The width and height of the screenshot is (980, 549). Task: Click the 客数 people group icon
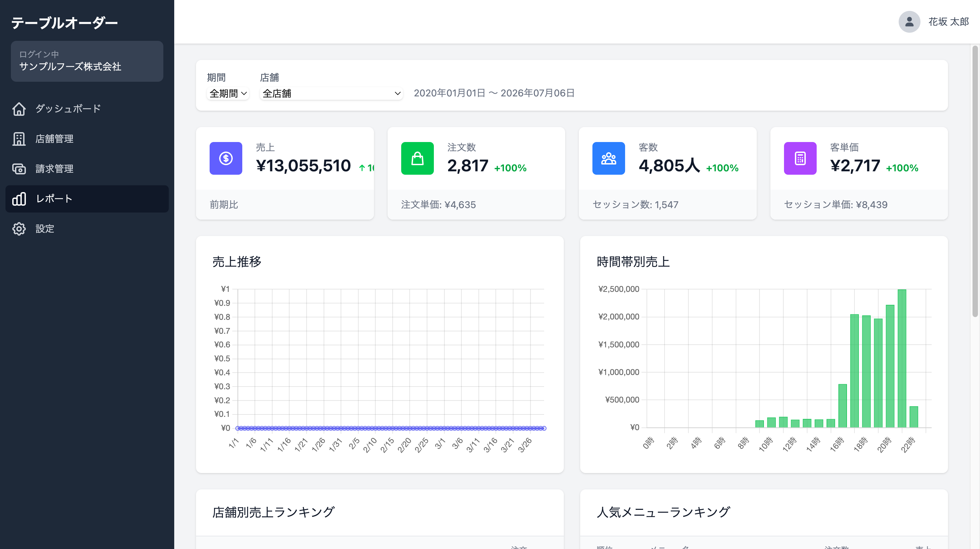click(609, 158)
